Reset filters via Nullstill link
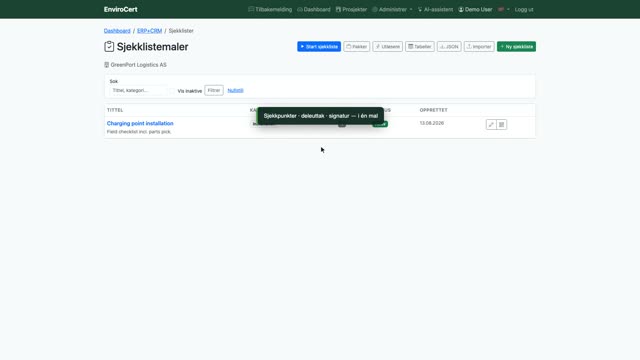This screenshot has width=640, height=360. tap(236, 91)
